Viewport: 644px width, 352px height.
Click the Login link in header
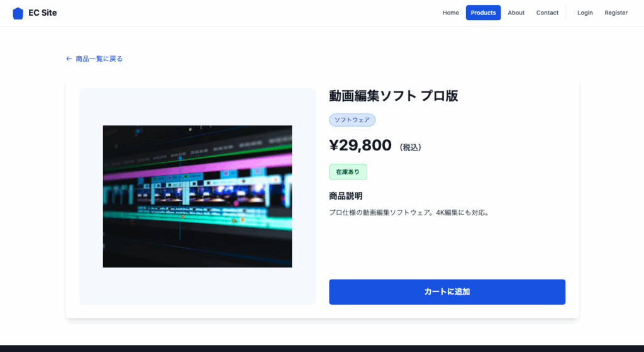[x=585, y=13]
